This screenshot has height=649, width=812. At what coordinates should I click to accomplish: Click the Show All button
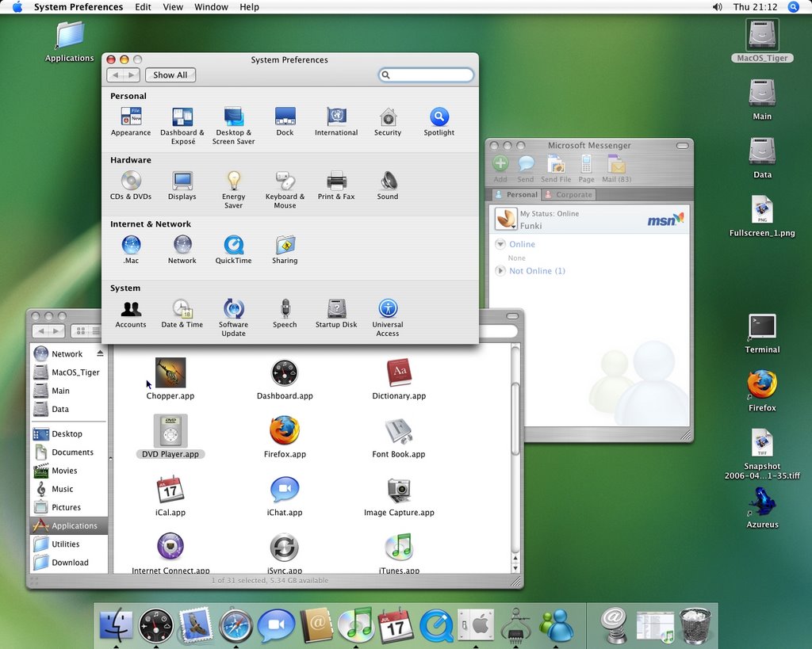170,75
